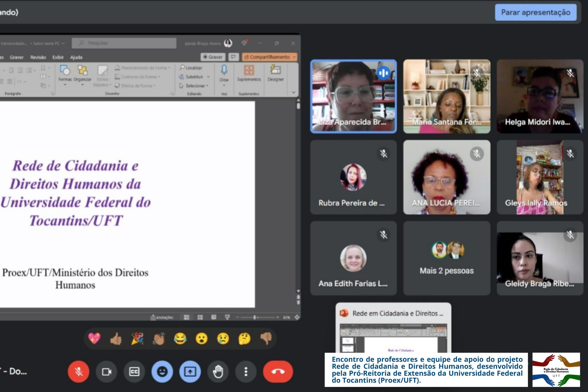Screen dimensions: 588x392
Task: Send thumbs up reaction
Action: coord(116,339)
